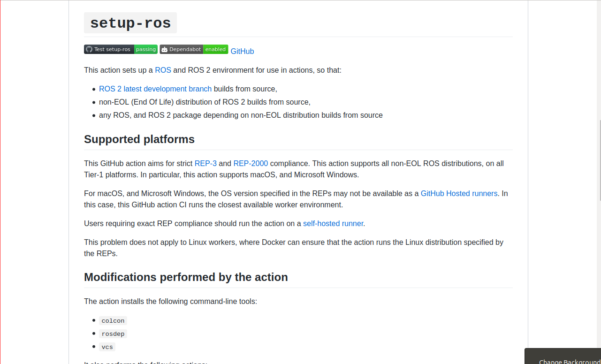Follow ROS 2 latest development branch link
Screen dimensions: 601x364
(155, 89)
